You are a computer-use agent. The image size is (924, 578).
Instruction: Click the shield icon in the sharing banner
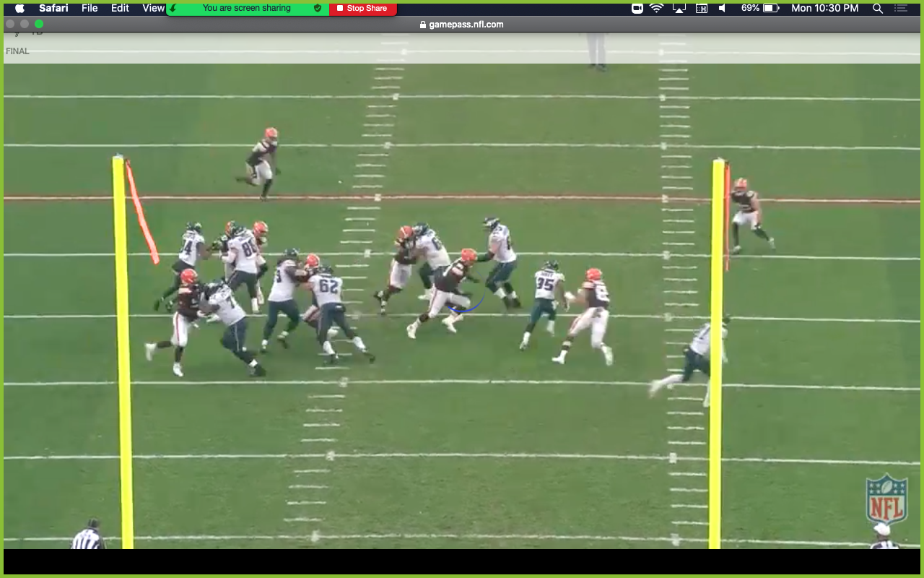[316, 8]
